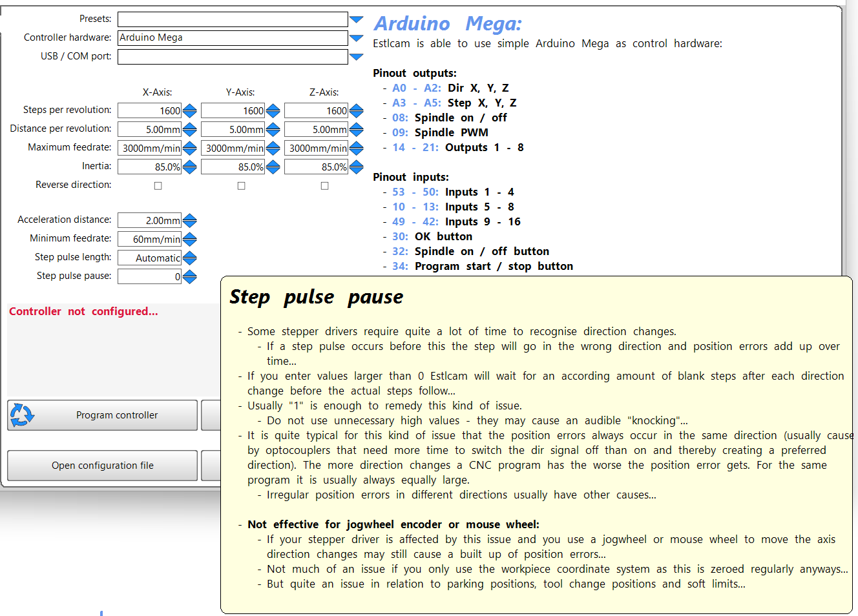Adjust Y-Axis distance per revolution stepper

[x=273, y=130]
